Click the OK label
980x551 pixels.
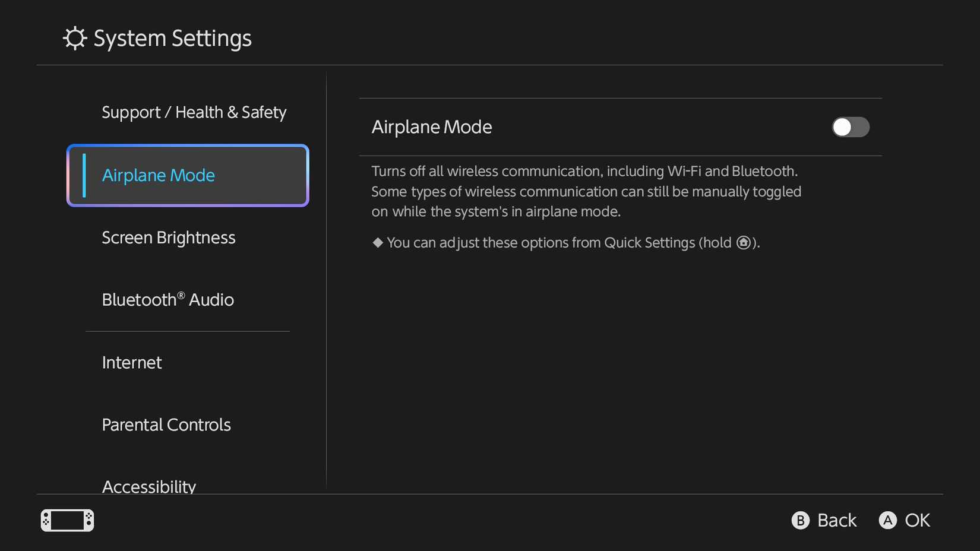click(917, 520)
